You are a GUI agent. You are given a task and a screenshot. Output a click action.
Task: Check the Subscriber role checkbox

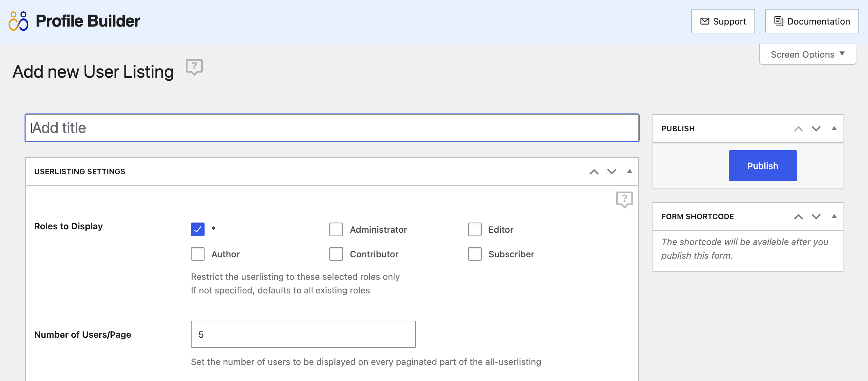click(x=475, y=254)
